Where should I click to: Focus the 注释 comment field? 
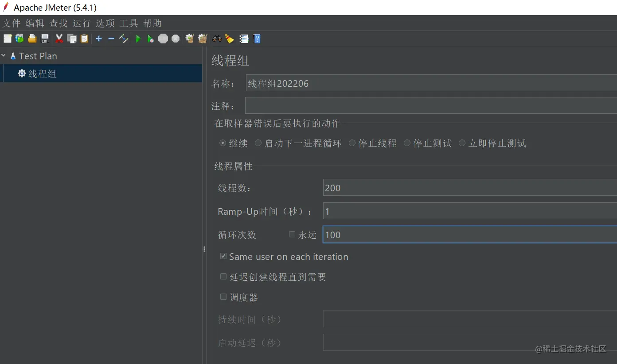point(431,106)
